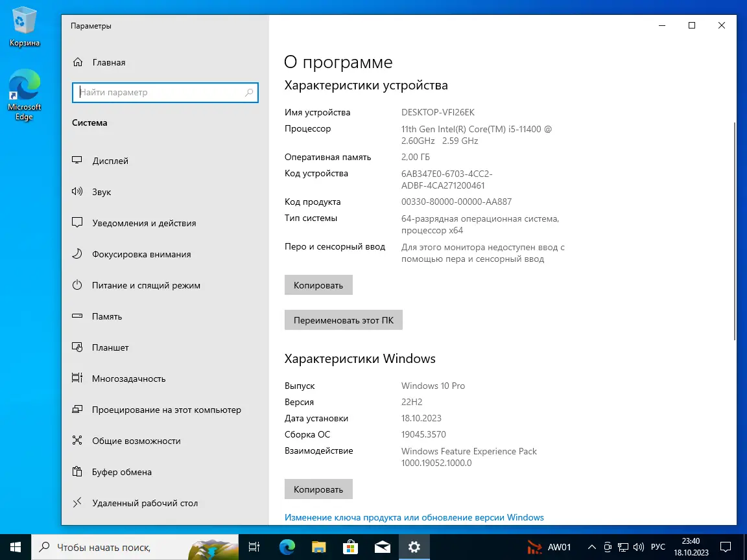
Task: Open the volume tray icon
Action: coord(639,547)
